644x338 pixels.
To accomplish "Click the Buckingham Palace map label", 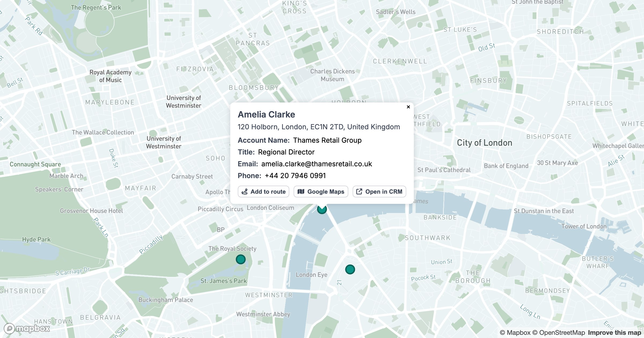I will (x=166, y=300).
